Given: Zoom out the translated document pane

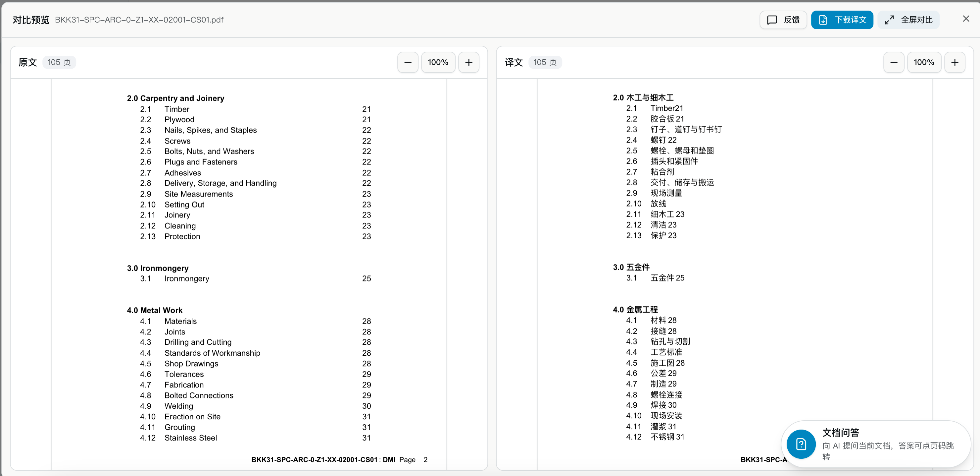Looking at the screenshot, I should [894, 62].
